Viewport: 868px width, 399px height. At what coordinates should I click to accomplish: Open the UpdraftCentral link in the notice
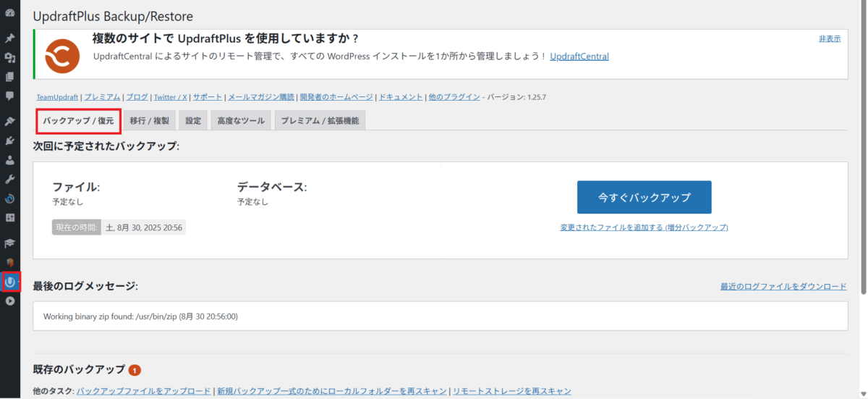[x=579, y=56]
